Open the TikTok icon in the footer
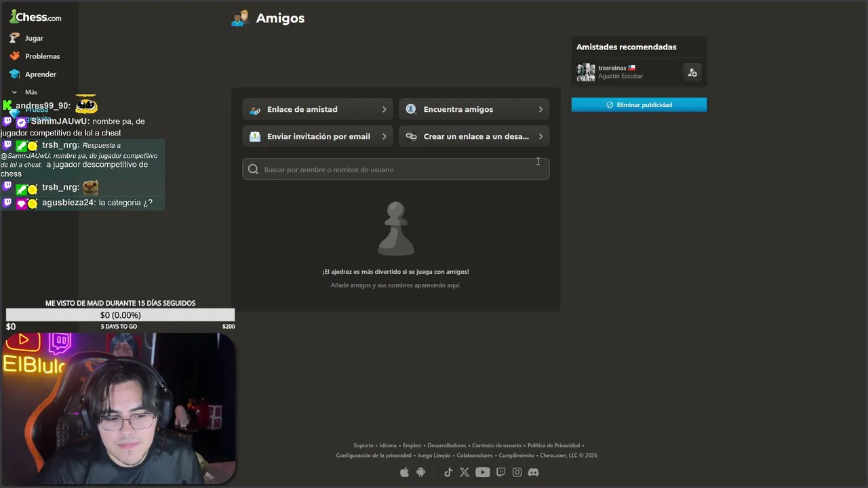Screen dimensions: 868x488 [x=448, y=472]
